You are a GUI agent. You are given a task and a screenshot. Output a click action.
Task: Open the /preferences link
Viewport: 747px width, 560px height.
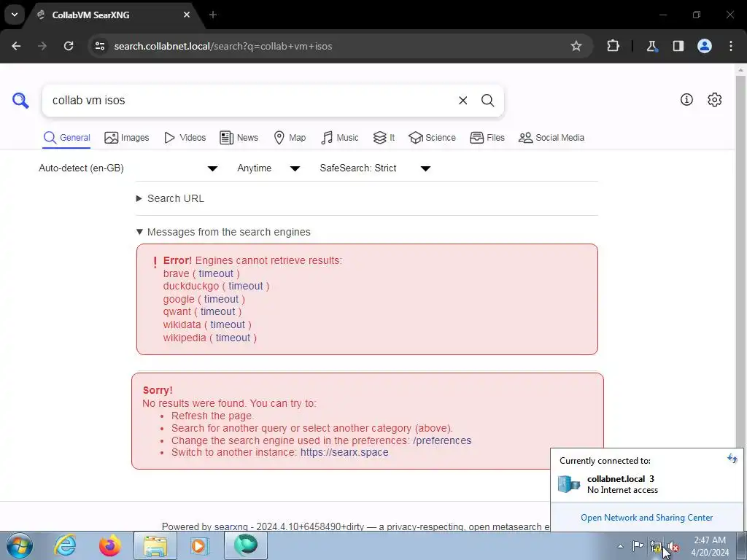[442, 440]
